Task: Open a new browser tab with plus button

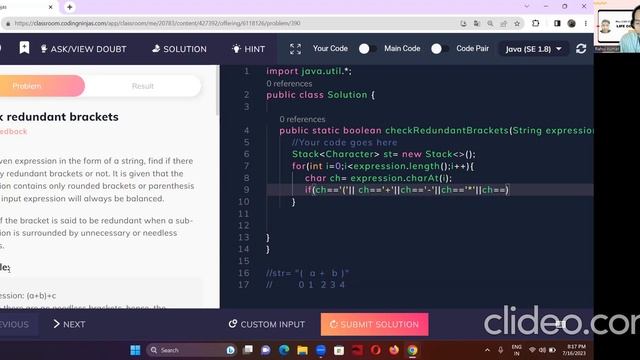Action: [69, 7]
